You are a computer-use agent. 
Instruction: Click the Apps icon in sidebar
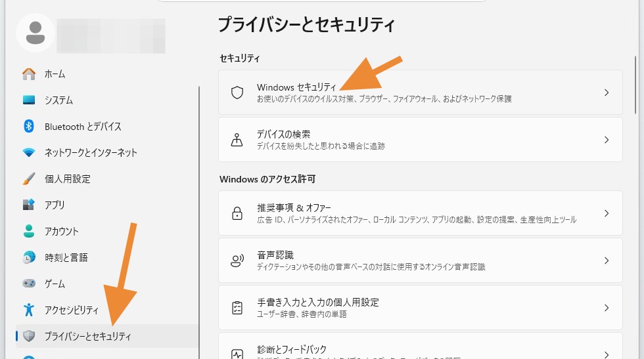coord(29,205)
